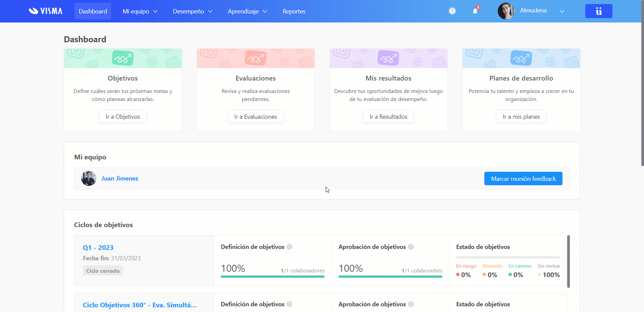This screenshot has height=312, width=644.
Task: Click the Q1 Definición de objetivos progress bar
Action: tap(273, 277)
